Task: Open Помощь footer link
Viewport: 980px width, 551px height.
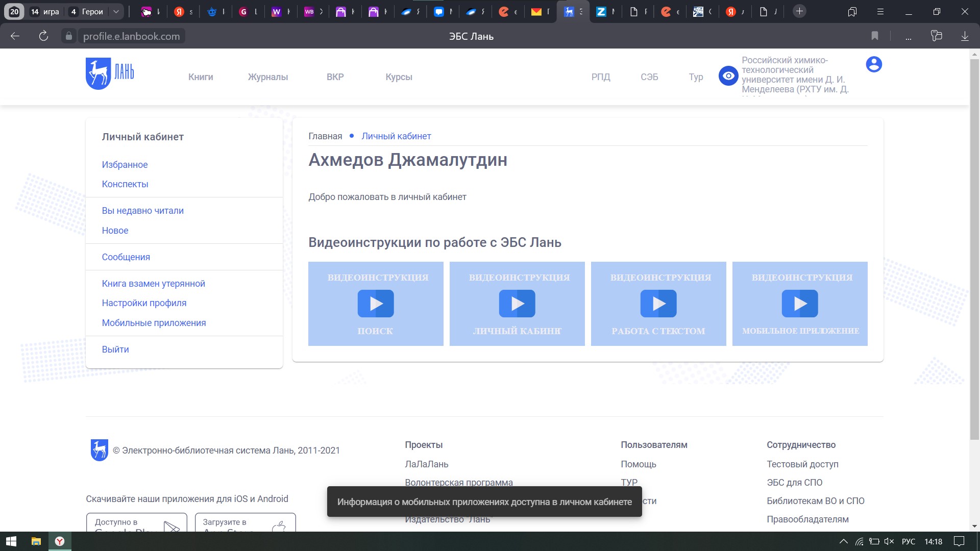Action: tap(638, 464)
